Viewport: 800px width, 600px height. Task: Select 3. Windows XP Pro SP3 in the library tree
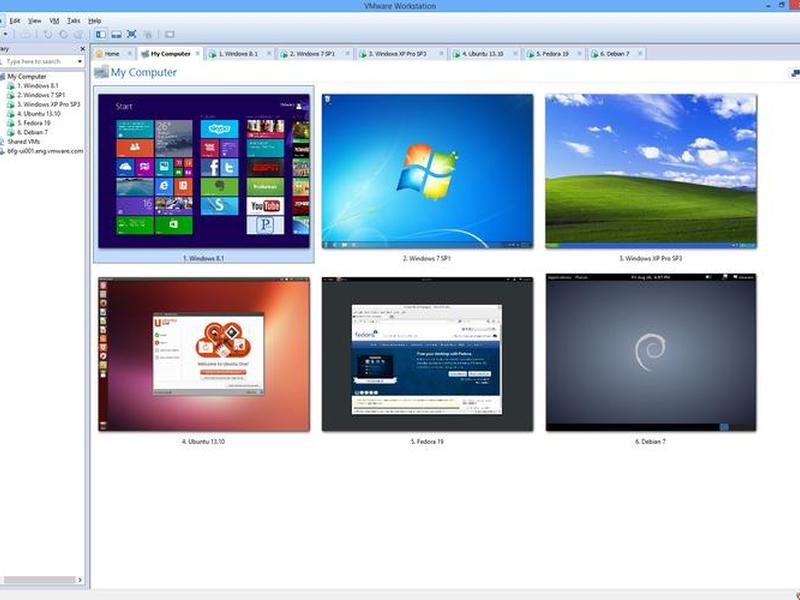48,104
